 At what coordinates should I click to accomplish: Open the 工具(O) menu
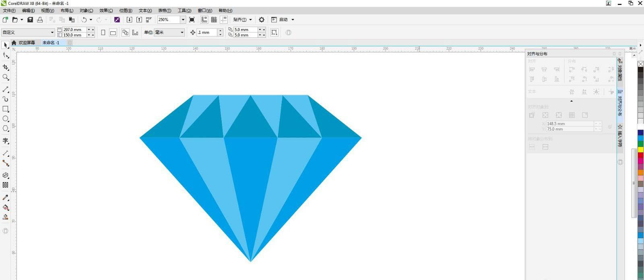184,10
